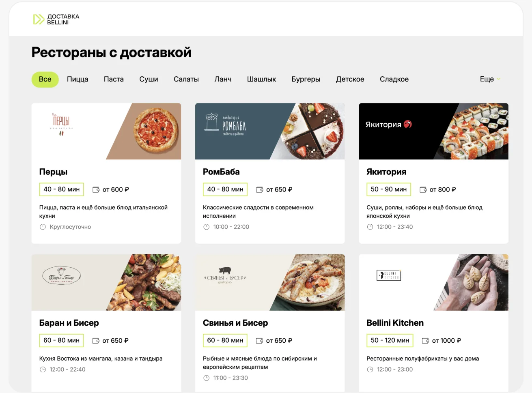The width and height of the screenshot is (532, 393).
Task: Open the Перцы restaurant title link
Action: coord(53,172)
